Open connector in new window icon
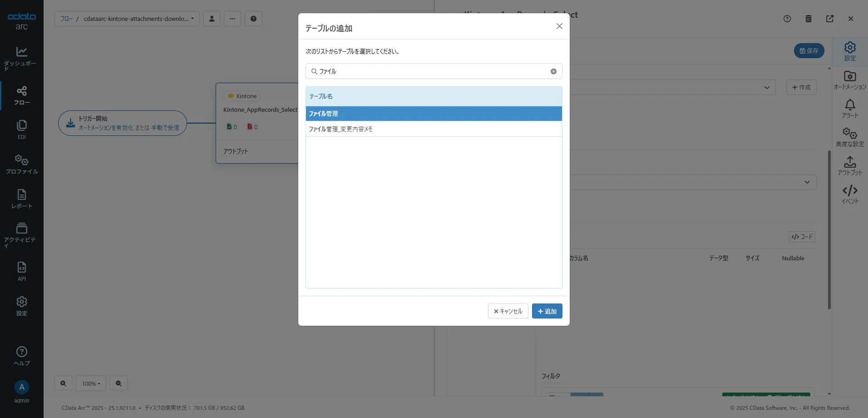 (x=830, y=19)
